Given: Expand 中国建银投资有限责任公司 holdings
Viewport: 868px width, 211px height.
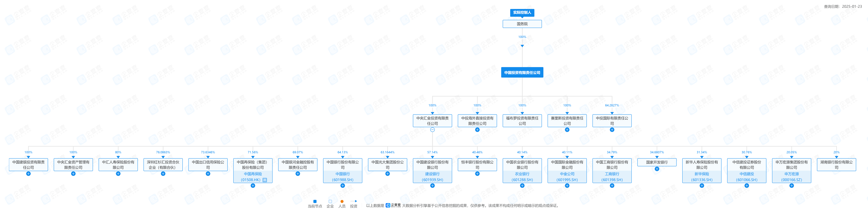Looking at the screenshot, I should click(28, 174).
